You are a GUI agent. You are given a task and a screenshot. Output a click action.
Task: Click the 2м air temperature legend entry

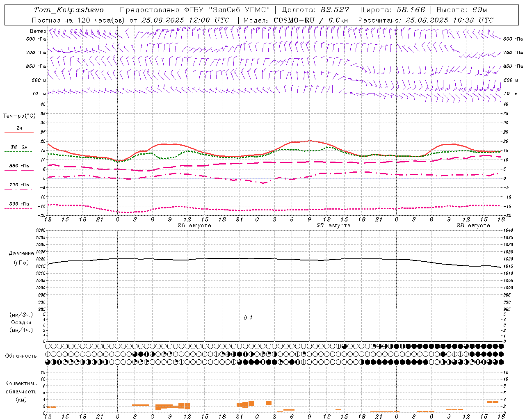click(x=19, y=128)
